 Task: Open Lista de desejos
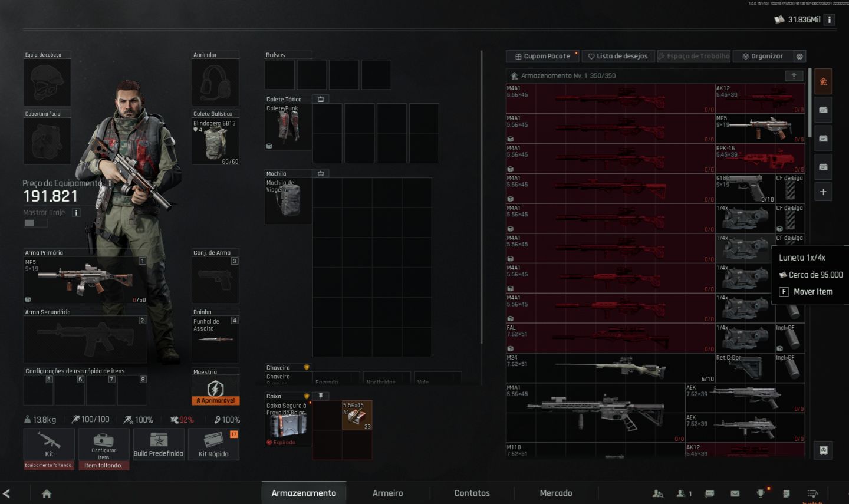[618, 56]
